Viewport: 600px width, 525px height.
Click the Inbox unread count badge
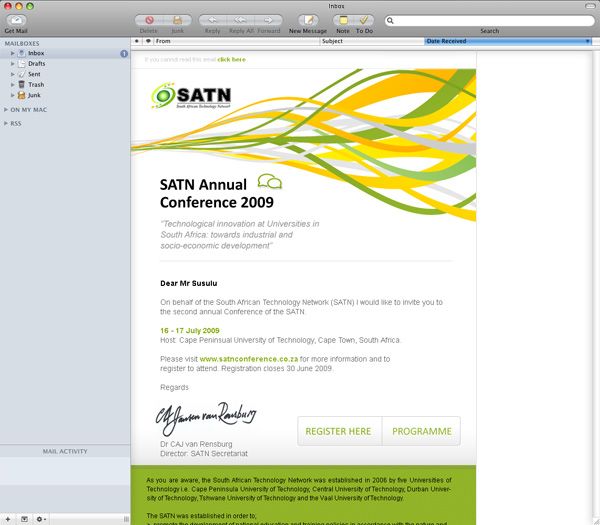tap(124, 54)
